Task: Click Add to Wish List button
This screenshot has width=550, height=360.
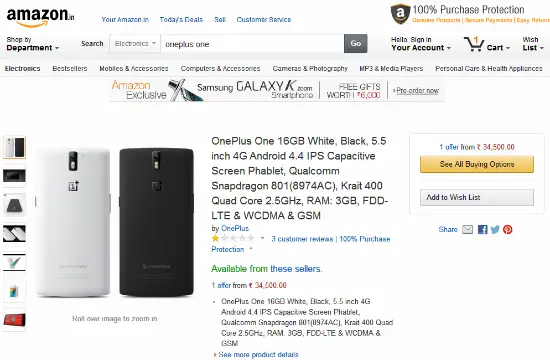Action: (x=477, y=198)
